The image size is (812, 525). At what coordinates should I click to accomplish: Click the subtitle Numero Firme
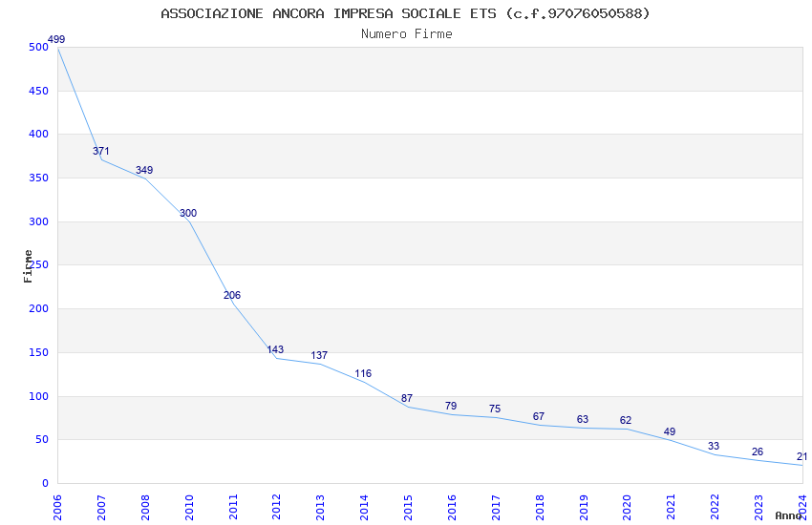tap(407, 34)
